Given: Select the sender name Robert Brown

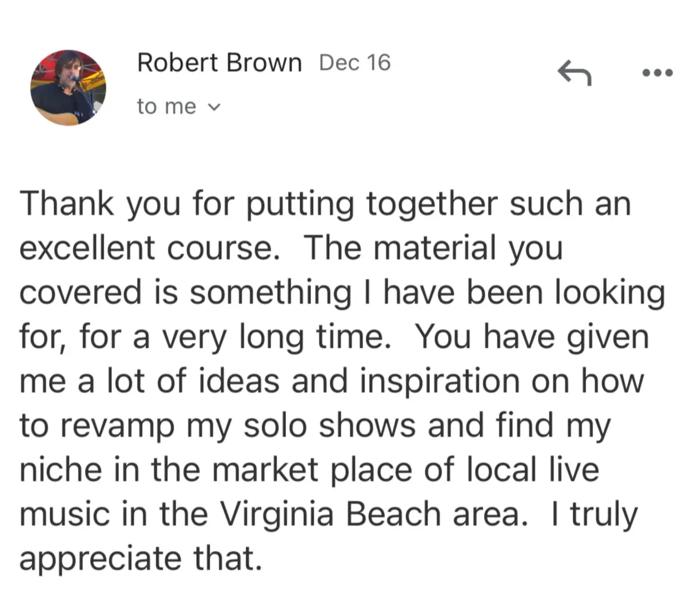Looking at the screenshot, I should pyautogui.click(x=219, y=62).
